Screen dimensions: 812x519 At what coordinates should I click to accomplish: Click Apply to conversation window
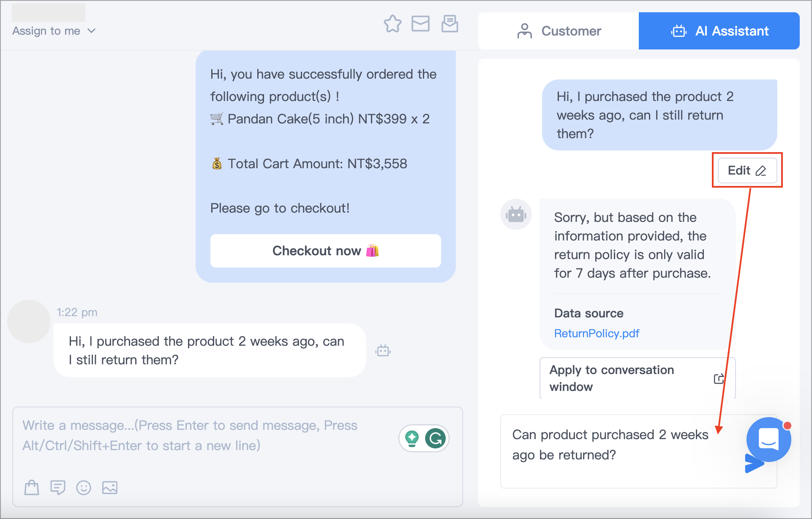pos(638,378)
